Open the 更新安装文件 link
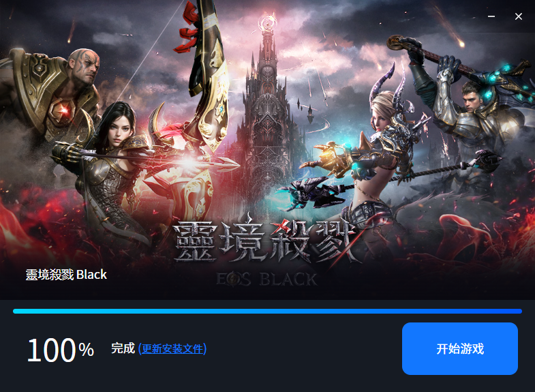 172,348
